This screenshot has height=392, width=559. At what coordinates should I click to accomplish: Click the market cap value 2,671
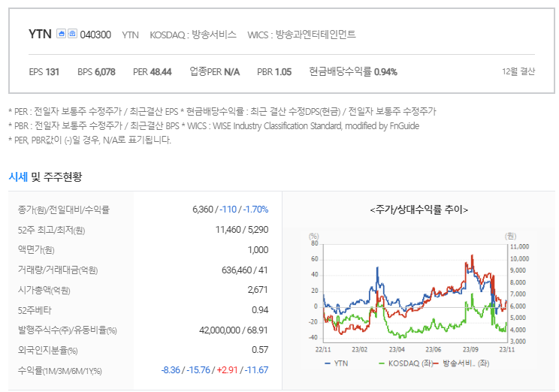(258, 290)
